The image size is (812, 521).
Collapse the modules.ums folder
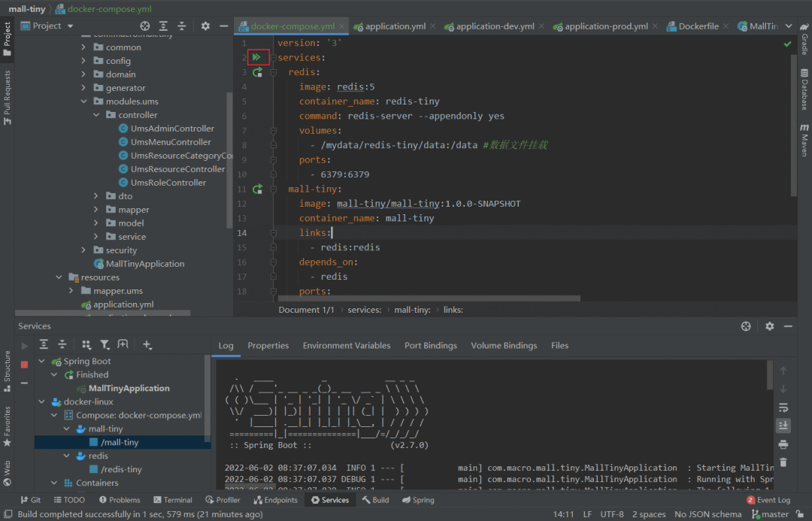(x=84, y=101)
